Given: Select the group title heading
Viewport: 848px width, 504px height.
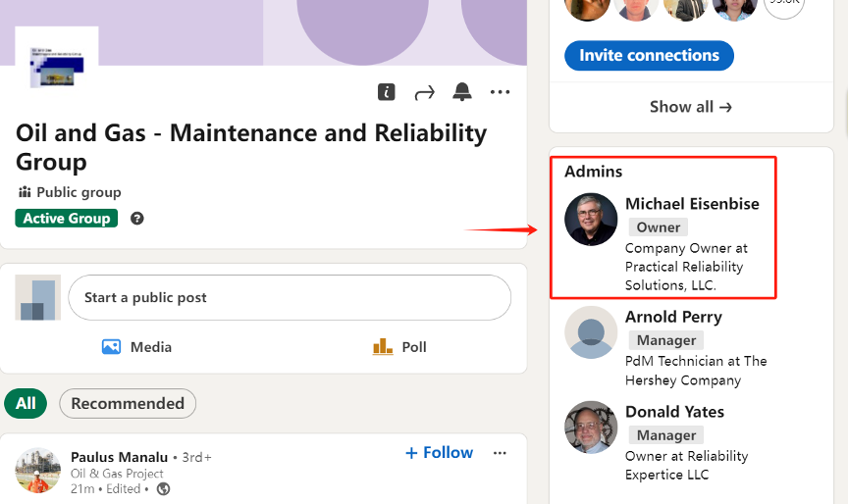Looking at the screenshot, I should point(251,147).
